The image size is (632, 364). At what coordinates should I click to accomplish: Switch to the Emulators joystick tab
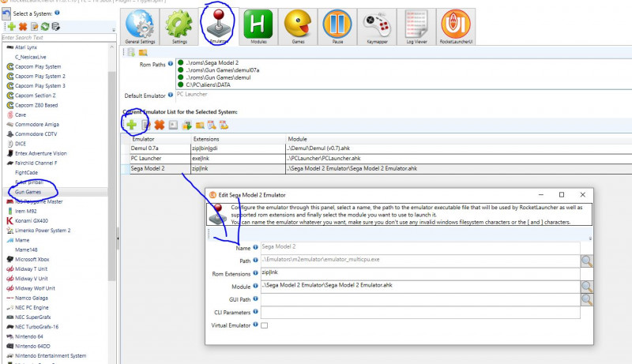[218, 27]
